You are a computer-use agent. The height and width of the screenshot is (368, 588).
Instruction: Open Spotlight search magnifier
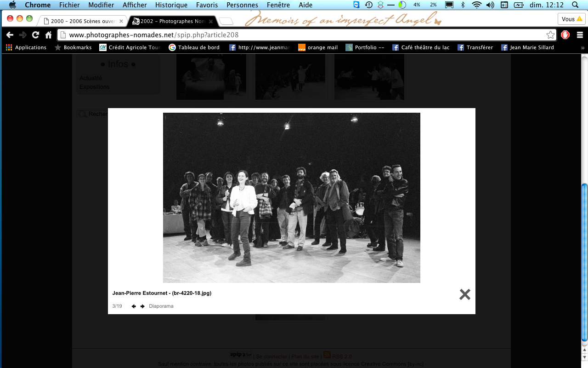pos(575,5)
